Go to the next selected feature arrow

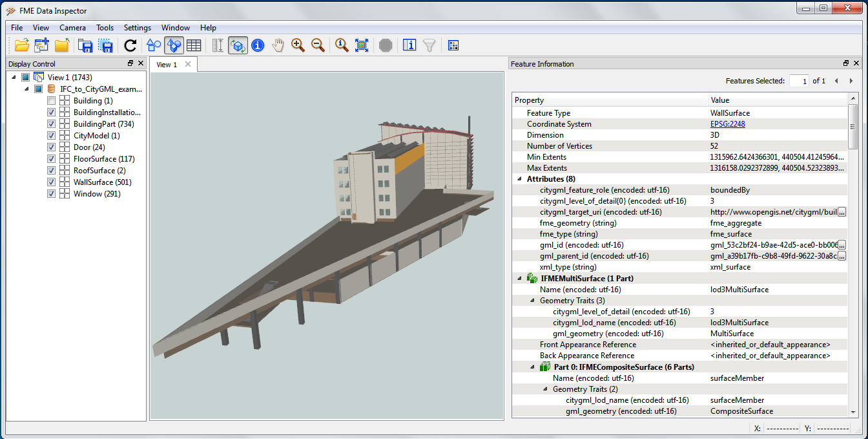[x=852, y=81]
